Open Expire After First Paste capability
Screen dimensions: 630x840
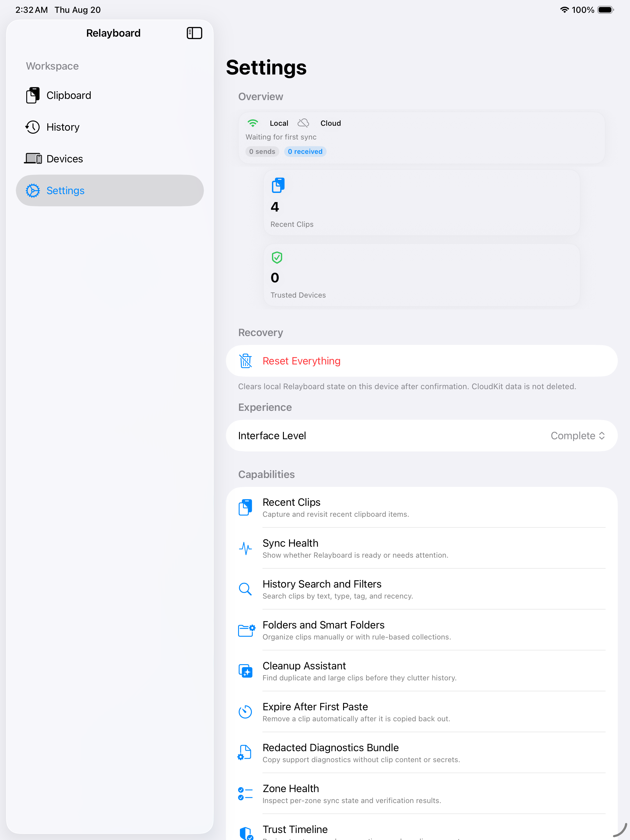point(422,711)
